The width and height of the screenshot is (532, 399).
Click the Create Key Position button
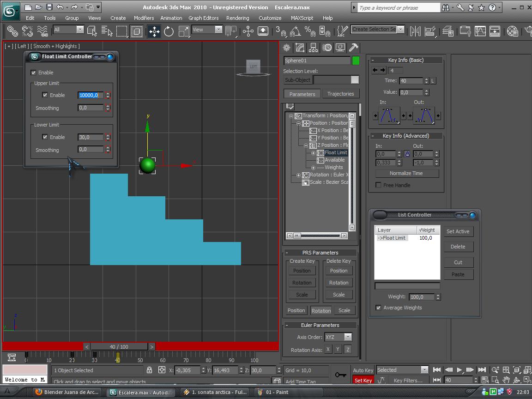pyautogui.click(x=302, y=271)
